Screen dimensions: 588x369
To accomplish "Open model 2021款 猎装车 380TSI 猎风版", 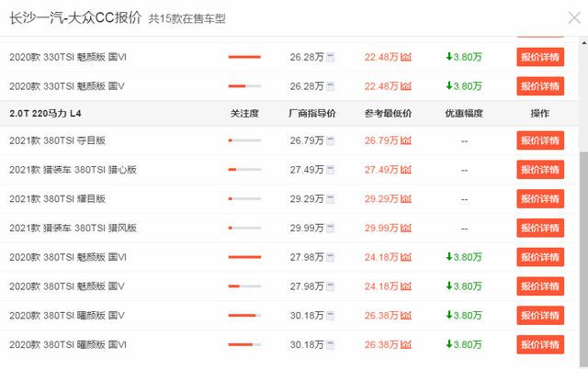I will [x=73, y=229].
